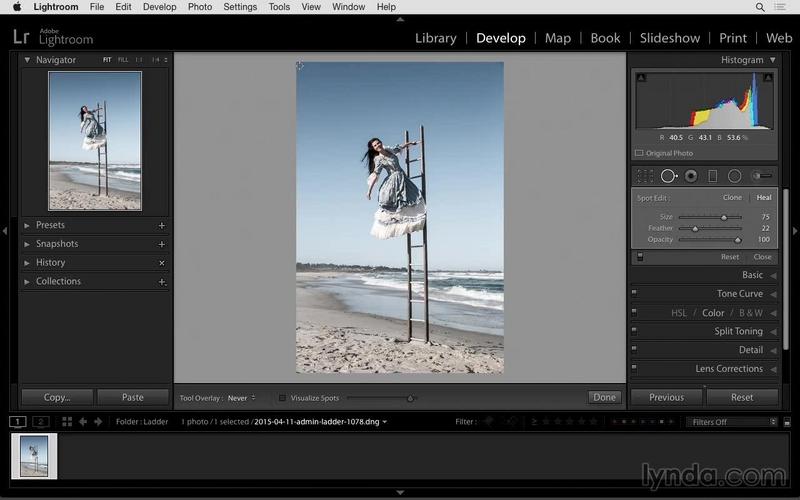Image resolution: width=800 pixels, height=500 pixels.
Task: Go back with the left arrow in filmstrip bar
Action: click(x=83, y=421)
